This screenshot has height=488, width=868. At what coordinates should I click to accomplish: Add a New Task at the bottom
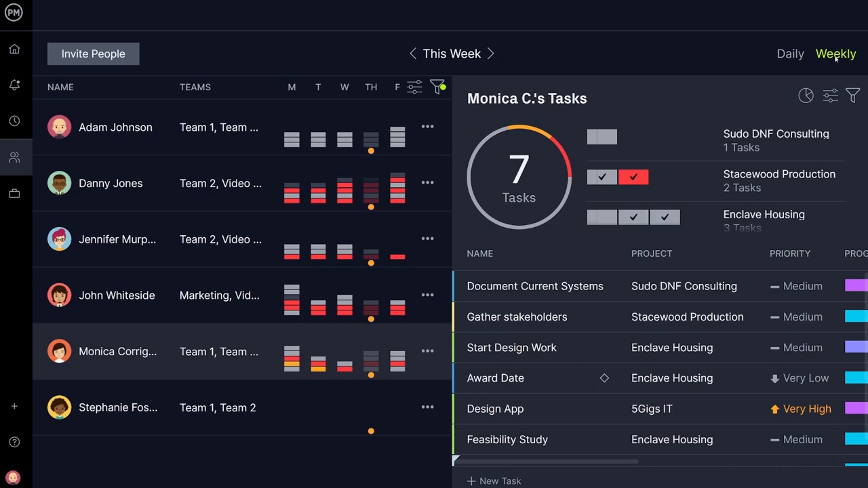click(x=494, y=481)
